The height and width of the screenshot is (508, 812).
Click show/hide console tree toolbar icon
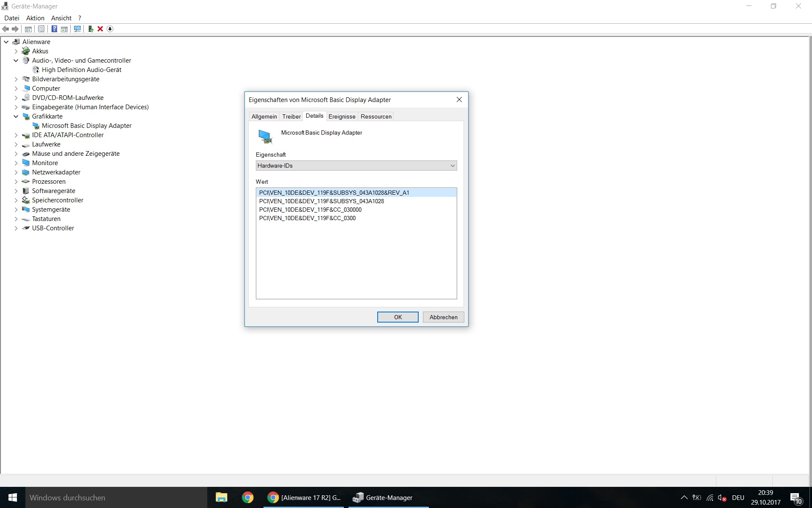pyautogui.click(x=28, y=29)
